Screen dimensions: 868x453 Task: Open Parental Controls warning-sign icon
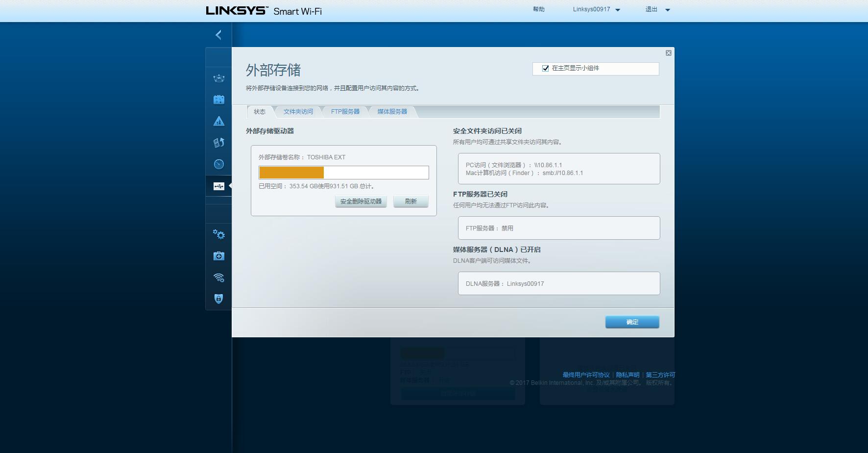pos(218,121)
